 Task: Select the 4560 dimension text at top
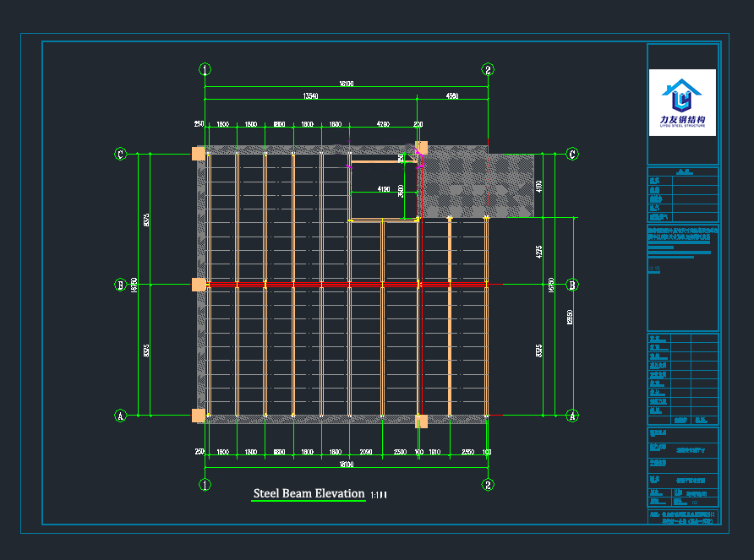pyautogui.click(x=452, y=97)
